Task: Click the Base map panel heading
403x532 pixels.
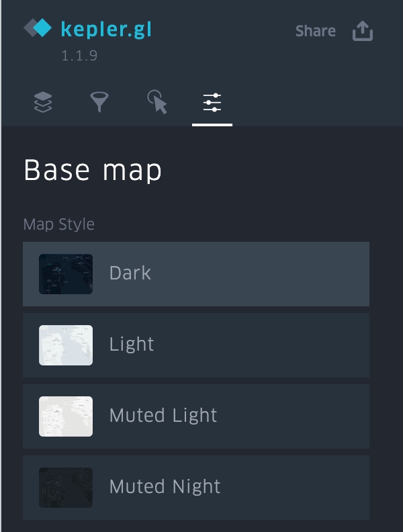Action: (92, 171)
